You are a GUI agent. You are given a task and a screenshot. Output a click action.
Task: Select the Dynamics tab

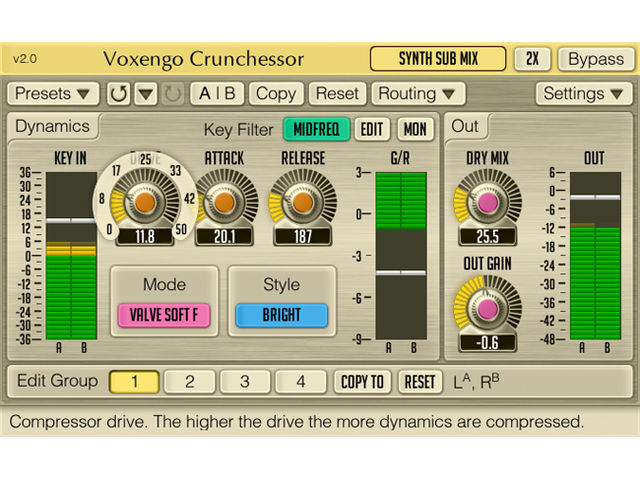click(53, 127)
